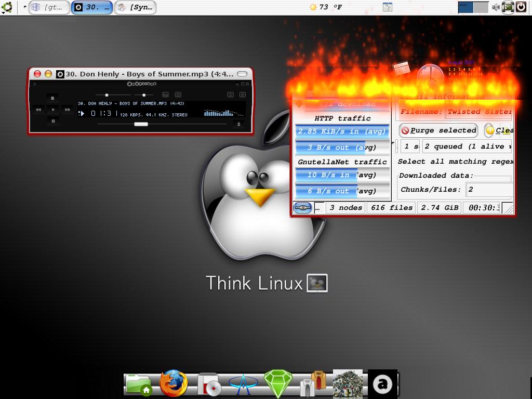Toggle the Audacious equalizer window
The width and height of the screenshot is (532, 399).
165,95
